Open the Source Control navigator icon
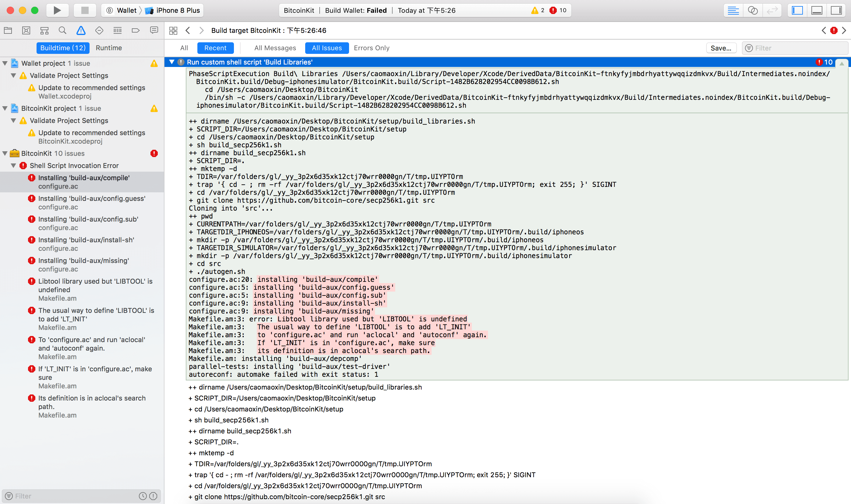851x504 pixels. click(26, 30)
